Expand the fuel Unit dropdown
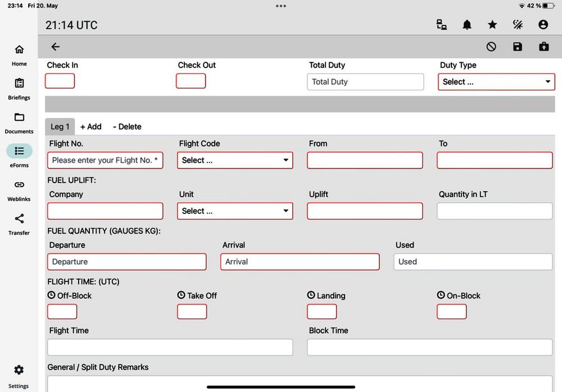 (235, 211)
